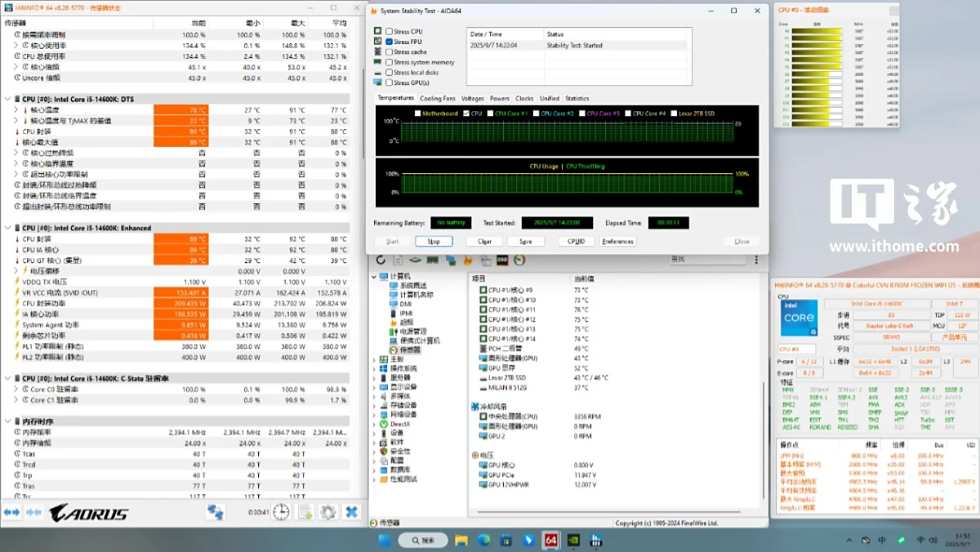
Task: Enable the Motherboard temperature graph checkbox
Action: (x=418, y=114)
